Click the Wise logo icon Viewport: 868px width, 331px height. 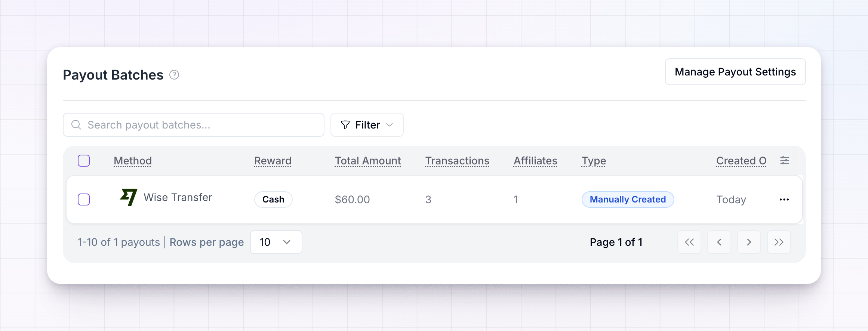pyautogui.click(x=129, y=197)
